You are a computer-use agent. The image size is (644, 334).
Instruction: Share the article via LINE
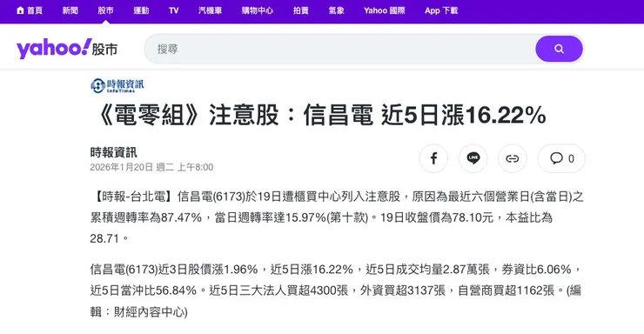473,158
